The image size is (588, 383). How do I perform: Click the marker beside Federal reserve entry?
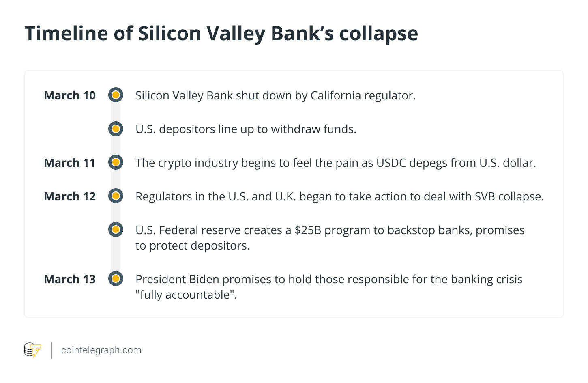[x=116, y=230]
